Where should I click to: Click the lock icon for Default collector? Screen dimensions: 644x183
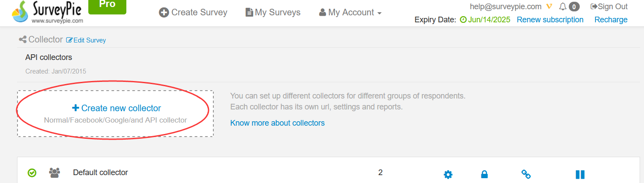(x=484, y=175)
